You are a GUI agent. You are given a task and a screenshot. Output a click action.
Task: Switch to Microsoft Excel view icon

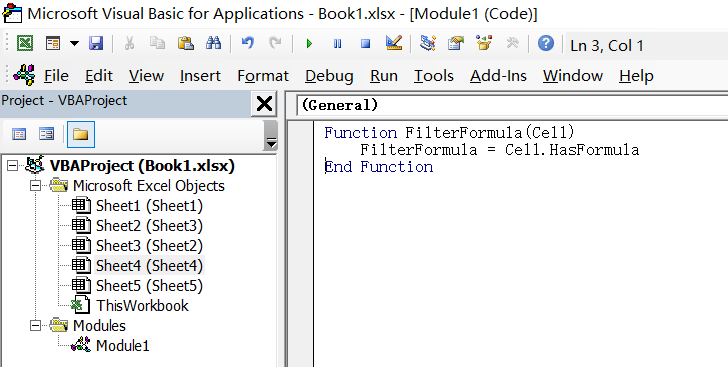click(25, 44)
